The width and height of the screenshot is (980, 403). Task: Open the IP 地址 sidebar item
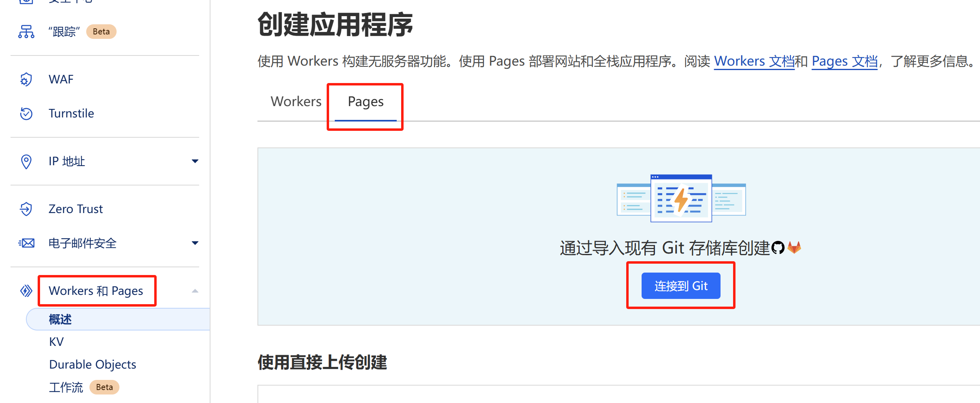click(67, 161)
